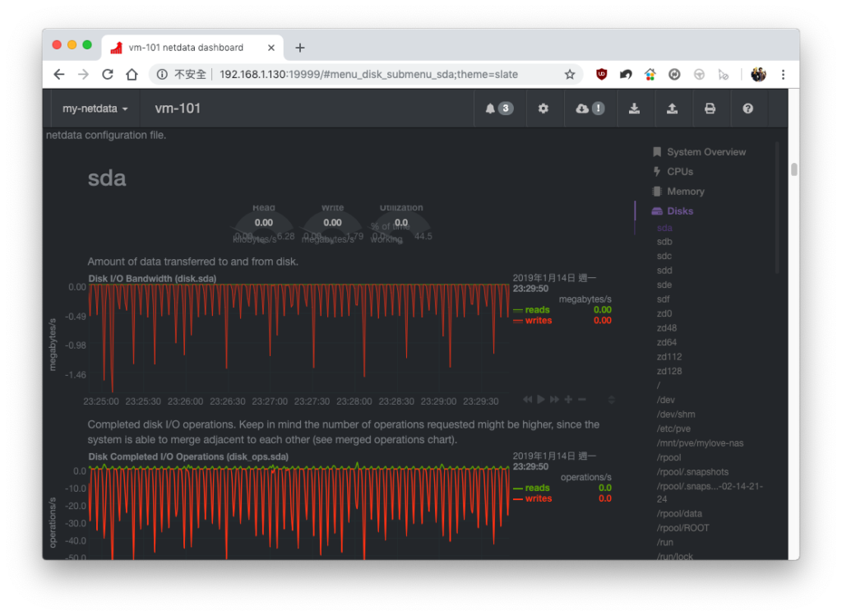Screen dimensions: 842x616
Task: Open System Overview section
Action: [706, 152]
